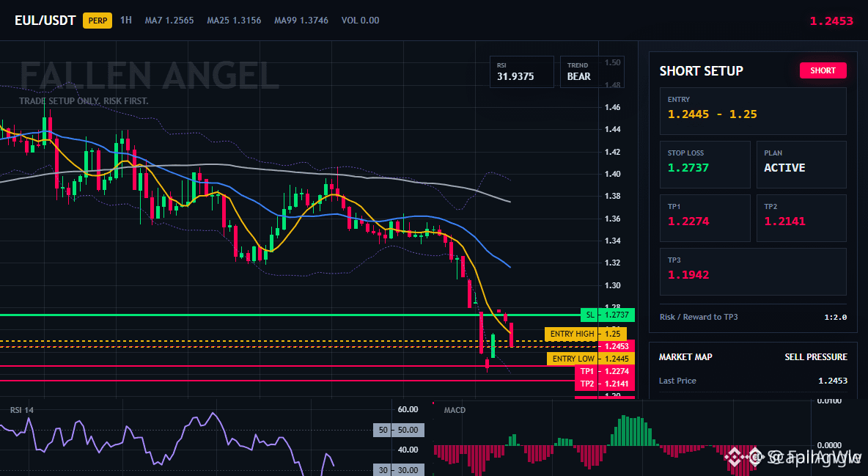
Task: Click the VOL 0.00 label
Action: [x=361, y=21]
